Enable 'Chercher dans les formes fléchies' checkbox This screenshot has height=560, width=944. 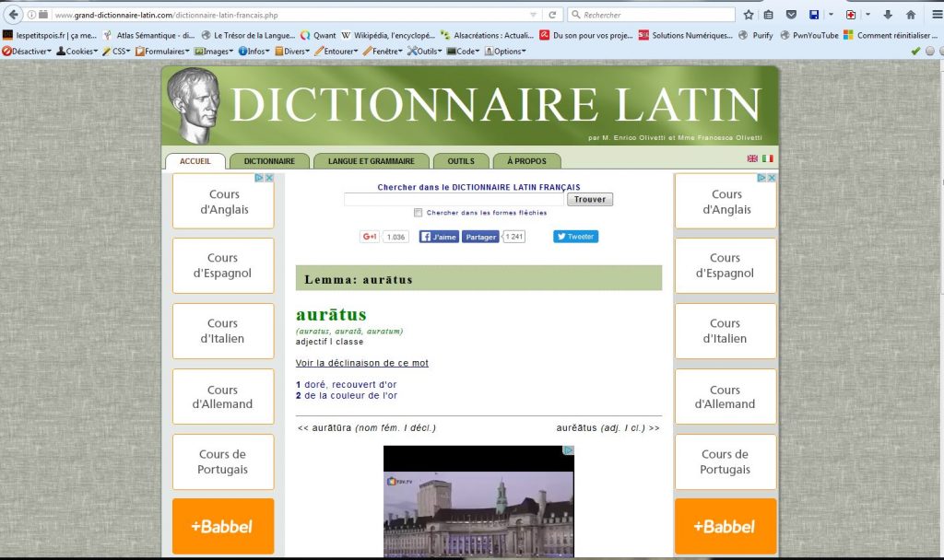pos(419,213)
